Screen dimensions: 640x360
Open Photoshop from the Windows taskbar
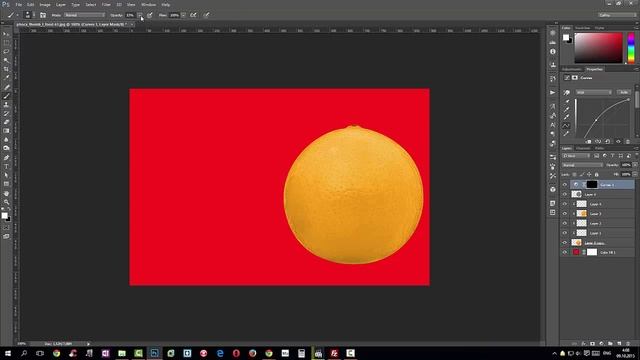click(x=155, y=353)
